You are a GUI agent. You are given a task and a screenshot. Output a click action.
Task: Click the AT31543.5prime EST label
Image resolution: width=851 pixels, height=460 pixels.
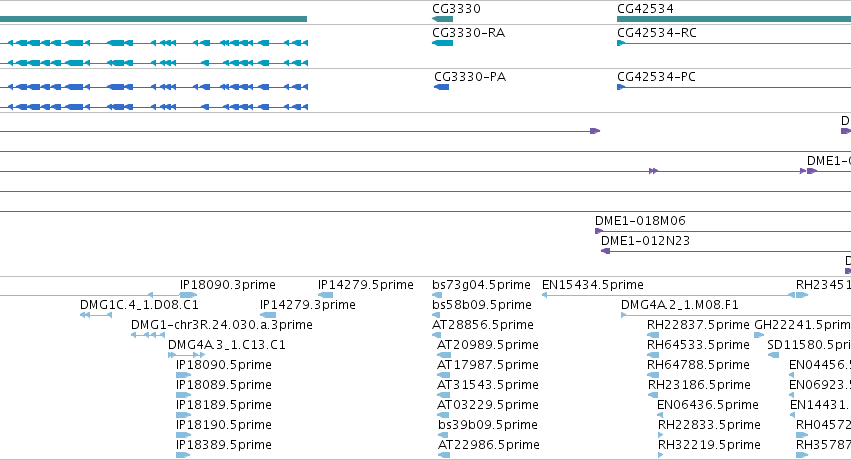(x=488, y=385)
